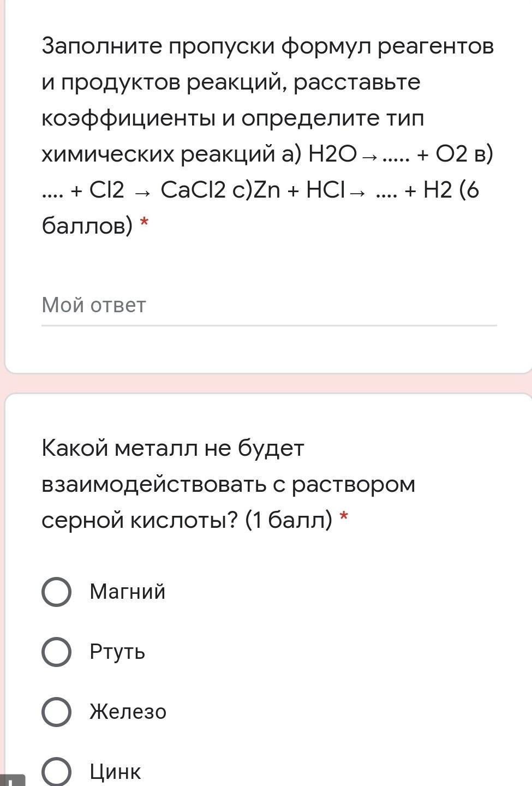The image size is (532, 786).
Task: Focus the Мой ответ text field
Action: [269, 305]
